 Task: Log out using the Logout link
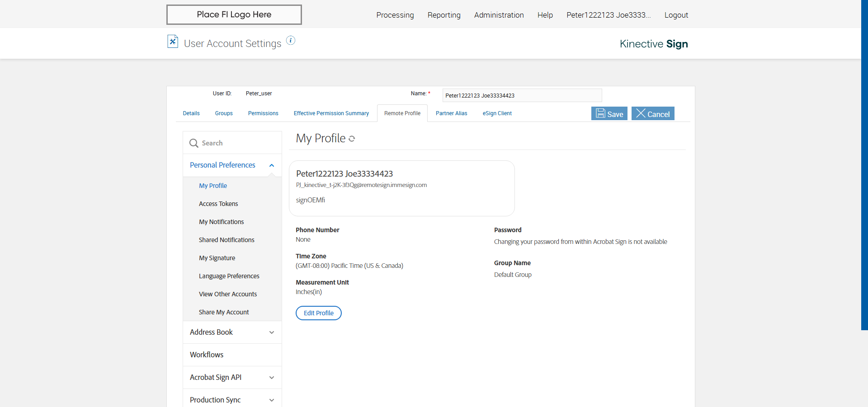coord(676,15)
